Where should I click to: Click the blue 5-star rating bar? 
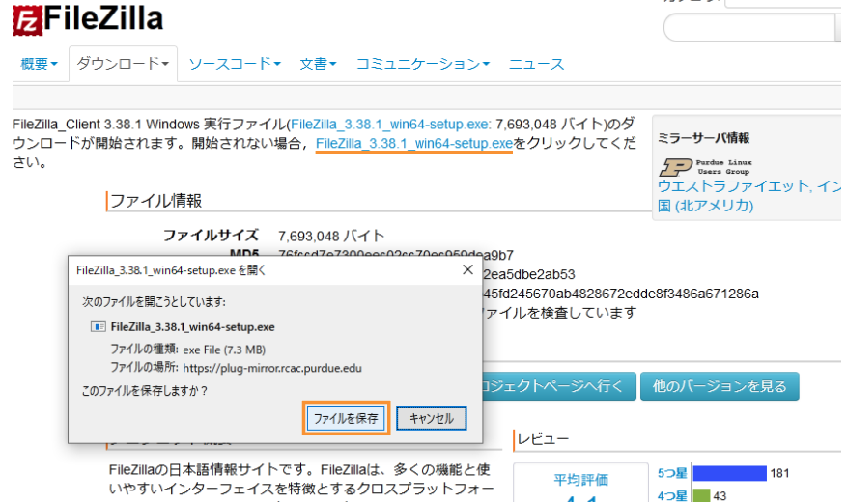(x=730, y=473)
